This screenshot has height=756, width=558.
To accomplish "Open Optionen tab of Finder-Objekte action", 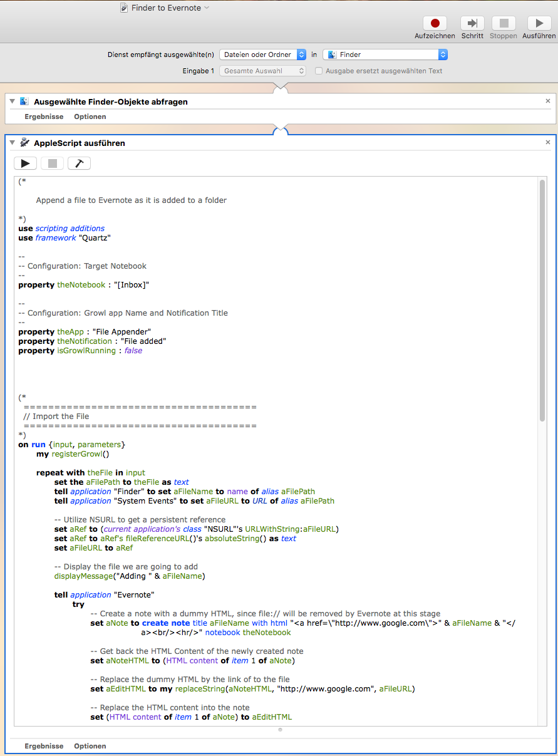I will point(90,117).
